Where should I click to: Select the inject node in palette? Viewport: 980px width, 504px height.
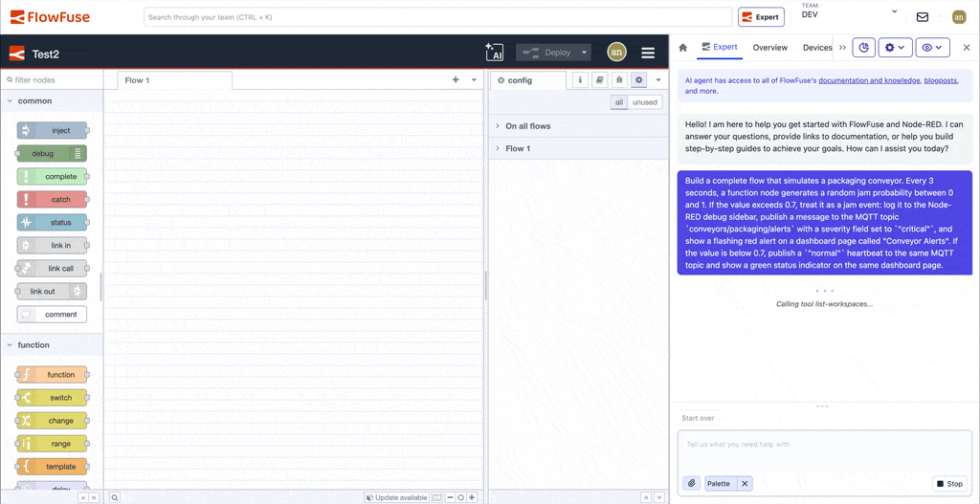tap(52, 130)
